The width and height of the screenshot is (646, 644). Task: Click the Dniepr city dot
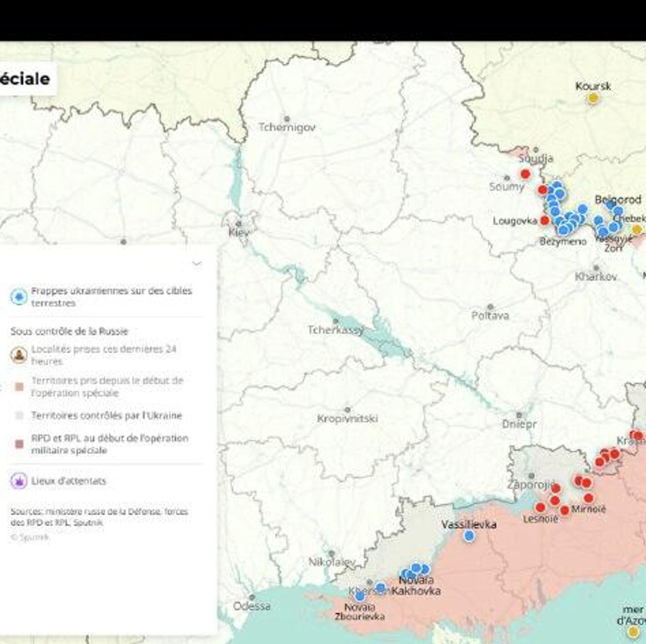519,415
